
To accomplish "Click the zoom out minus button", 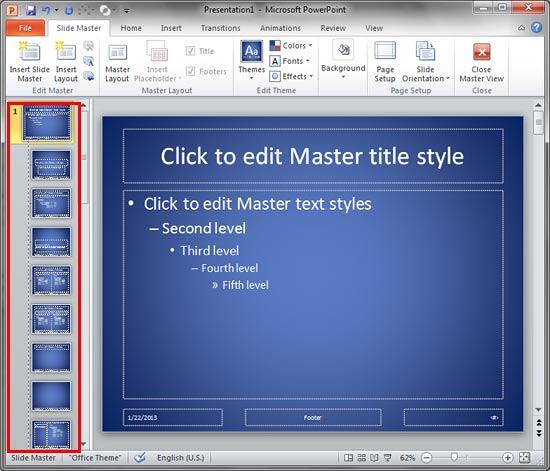I will pyautogui.click(x=427, y=458).
